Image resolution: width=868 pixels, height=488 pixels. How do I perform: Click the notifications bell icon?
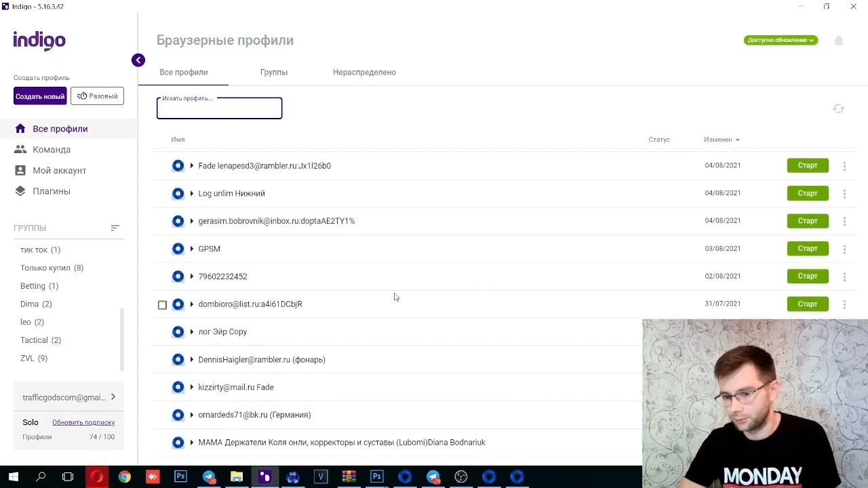click(838, 41)
